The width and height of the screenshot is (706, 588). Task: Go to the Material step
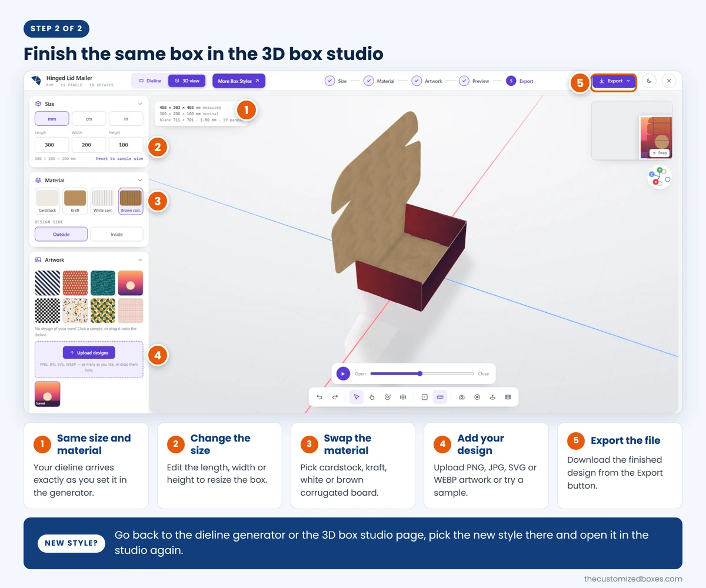pos(379,81)
